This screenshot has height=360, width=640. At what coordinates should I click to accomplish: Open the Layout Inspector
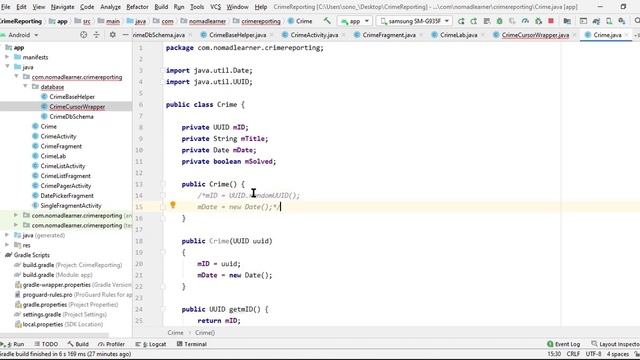tap(616, 344)
